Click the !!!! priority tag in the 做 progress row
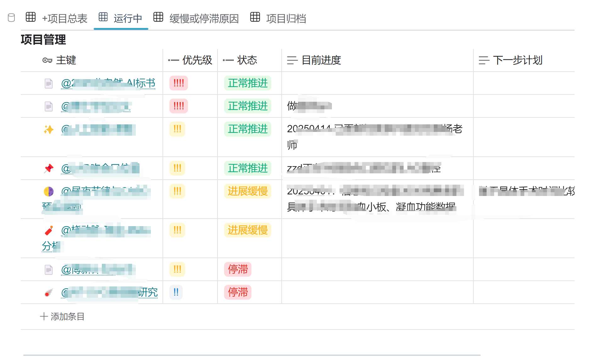This screenshot has width=590, height=364. [x=179, y=106]
